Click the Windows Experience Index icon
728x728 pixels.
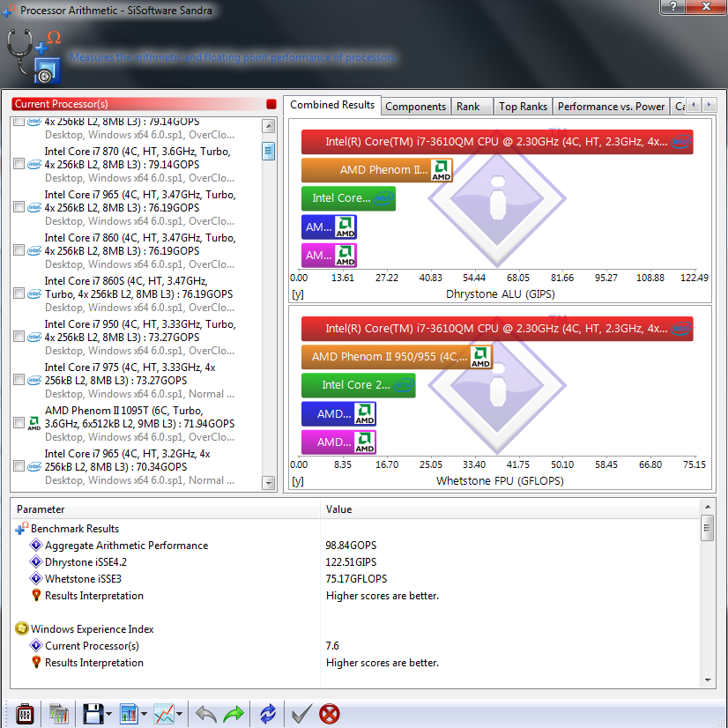(x=22, y=628)
